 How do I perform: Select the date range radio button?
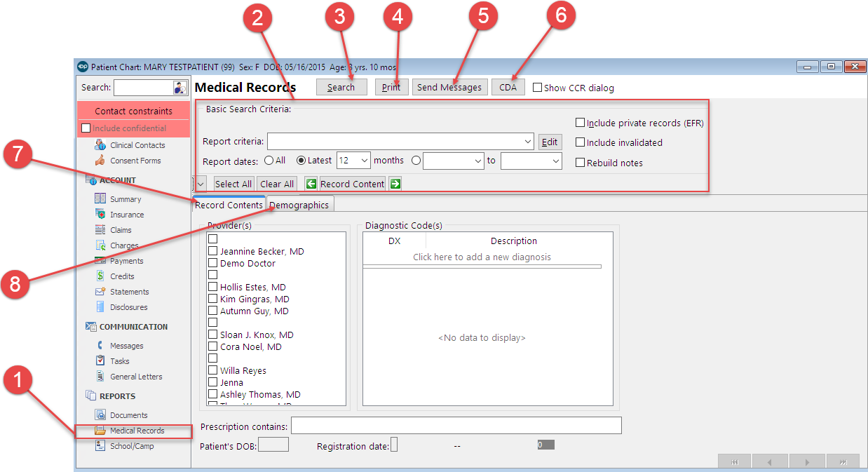point(416,161)
